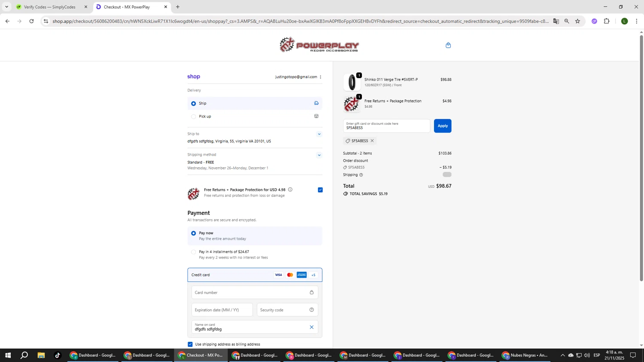
Task: Reload the checkout page
Action: [31, 21]
